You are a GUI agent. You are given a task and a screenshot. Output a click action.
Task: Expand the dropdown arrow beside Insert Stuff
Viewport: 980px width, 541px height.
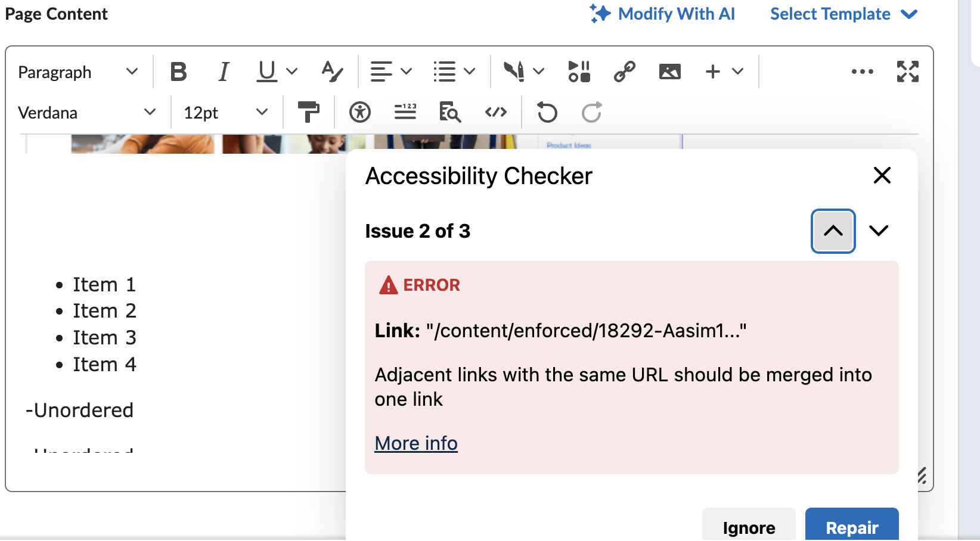538,71
